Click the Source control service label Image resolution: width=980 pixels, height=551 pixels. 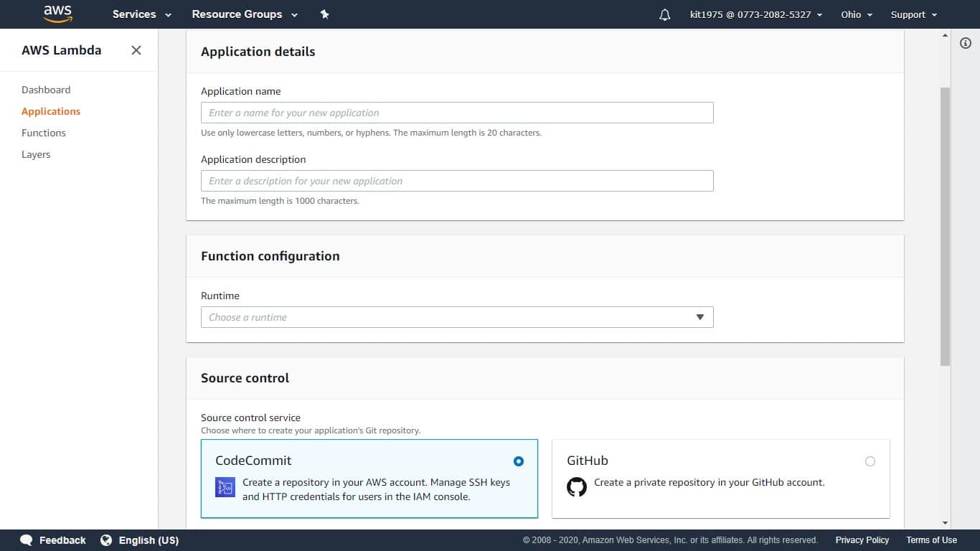coord(250,418)
